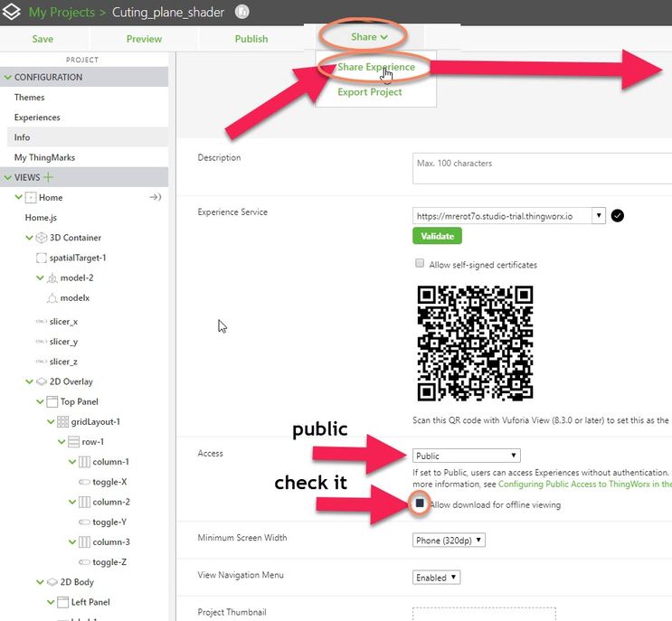
Task: Select the 2D Overlay layer icon
Action: [x=41, y=381]
